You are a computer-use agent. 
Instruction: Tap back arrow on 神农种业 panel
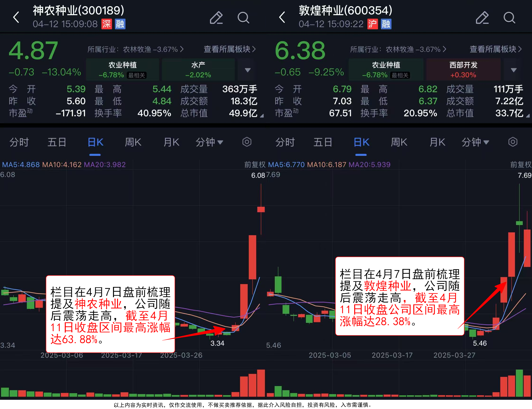[x=16, y=17]
